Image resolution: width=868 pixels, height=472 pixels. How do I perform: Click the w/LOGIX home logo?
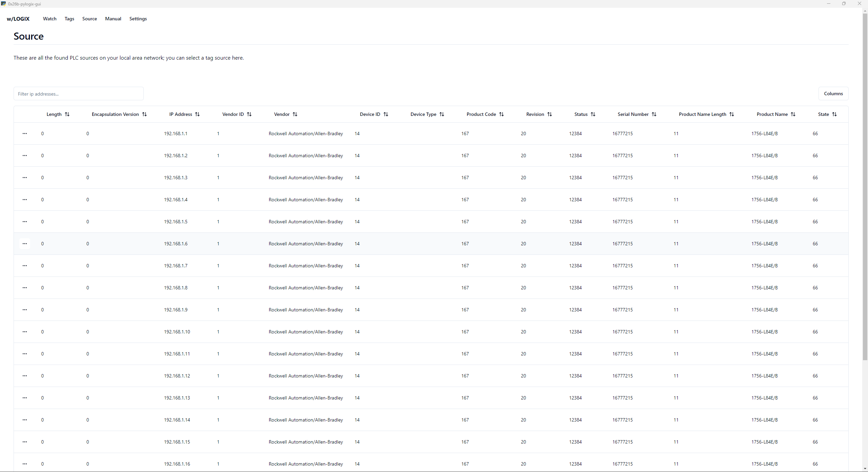pyautogui.click(x=18, y=19)
